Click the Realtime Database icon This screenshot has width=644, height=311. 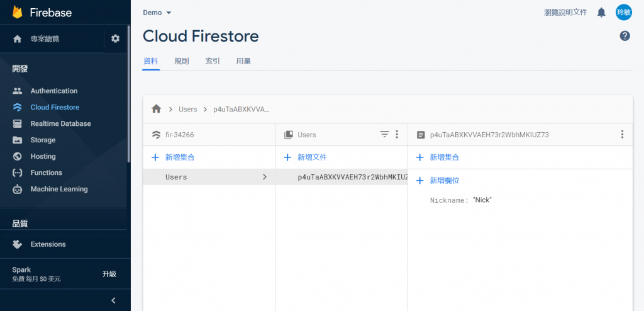17,123
